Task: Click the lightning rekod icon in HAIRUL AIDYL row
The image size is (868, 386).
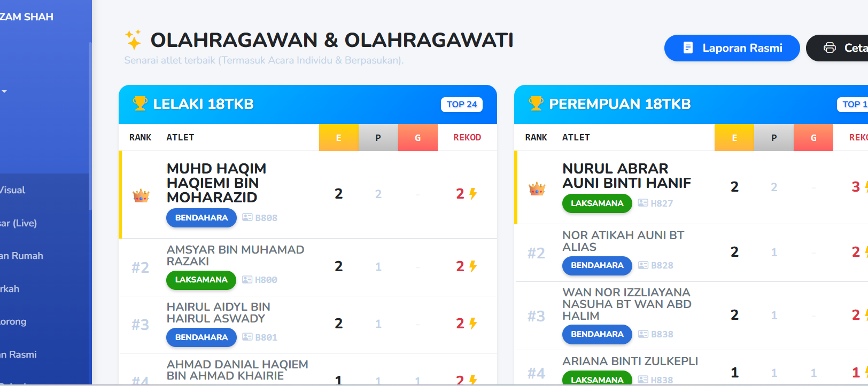Action: pos(473,324)
